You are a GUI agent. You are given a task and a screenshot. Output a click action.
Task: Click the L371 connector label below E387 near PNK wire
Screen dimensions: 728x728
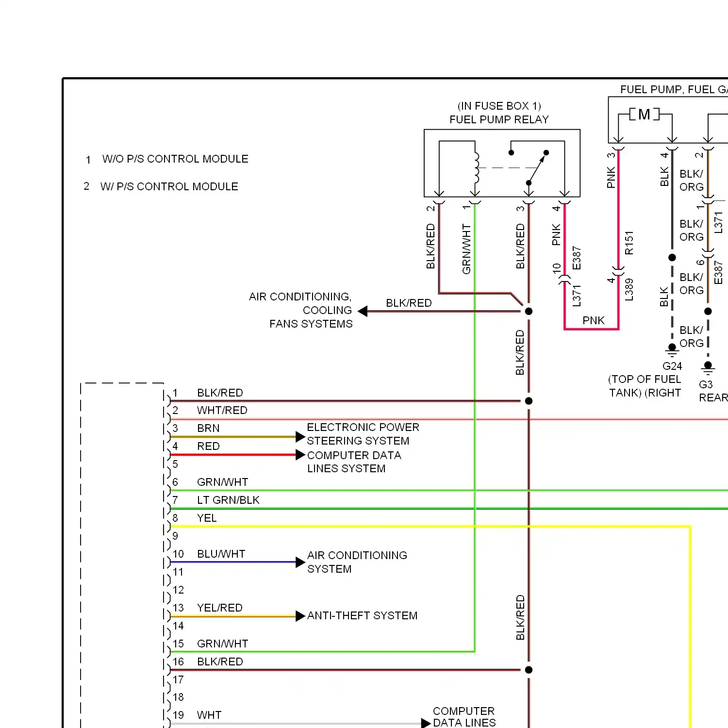coord(577,296)
